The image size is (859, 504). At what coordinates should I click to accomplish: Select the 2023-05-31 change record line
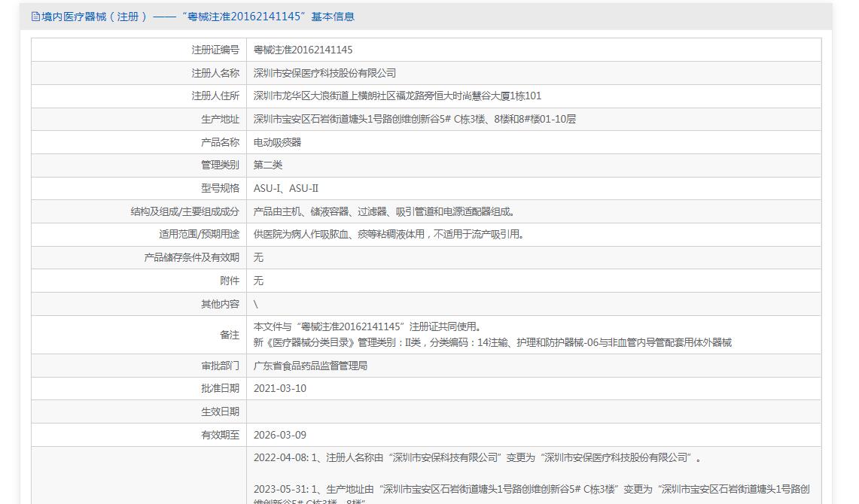coord(532,495)
